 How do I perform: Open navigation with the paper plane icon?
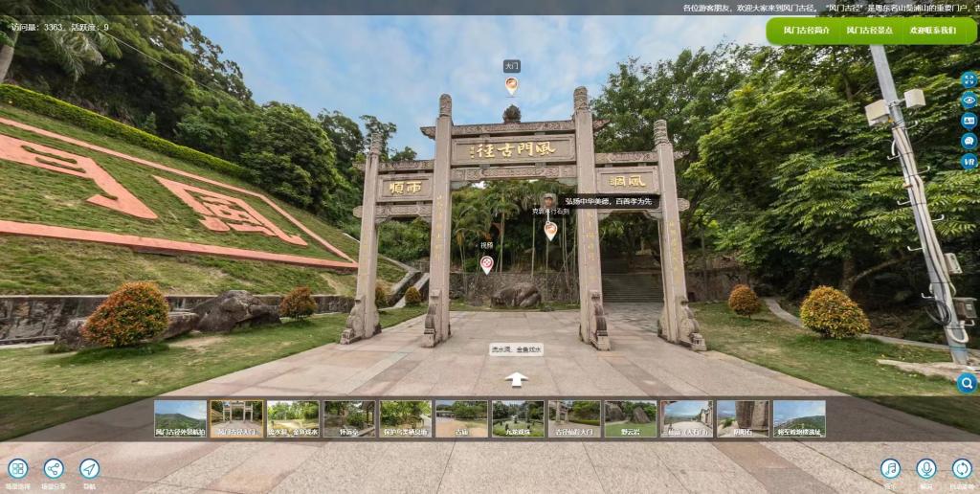click(89, 469)
